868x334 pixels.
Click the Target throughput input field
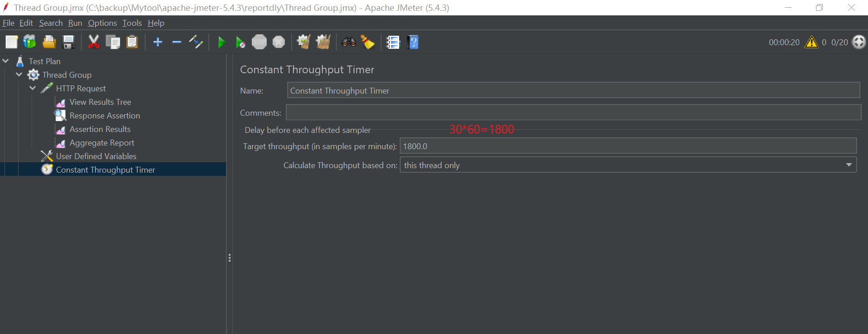click(628, 146)
